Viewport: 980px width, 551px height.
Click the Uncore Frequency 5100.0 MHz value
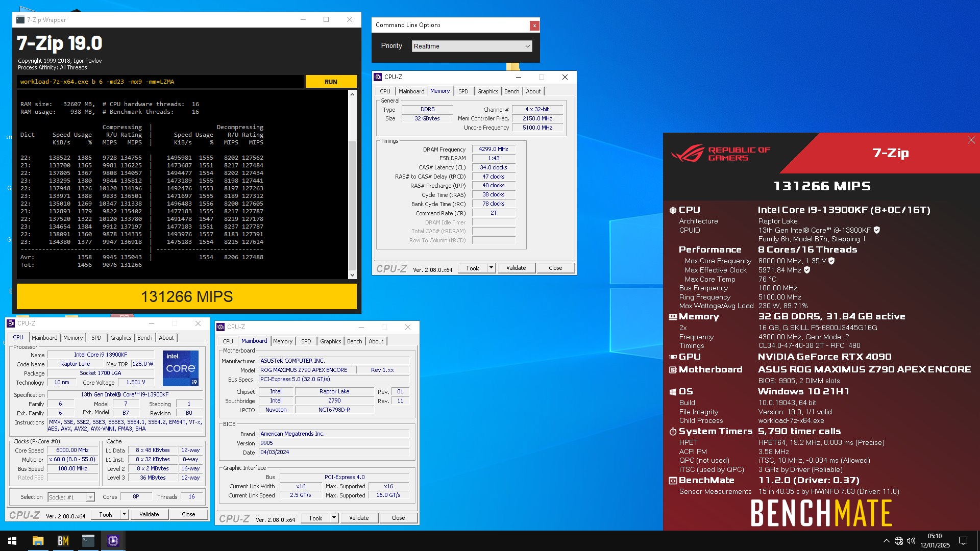(537, 128)
